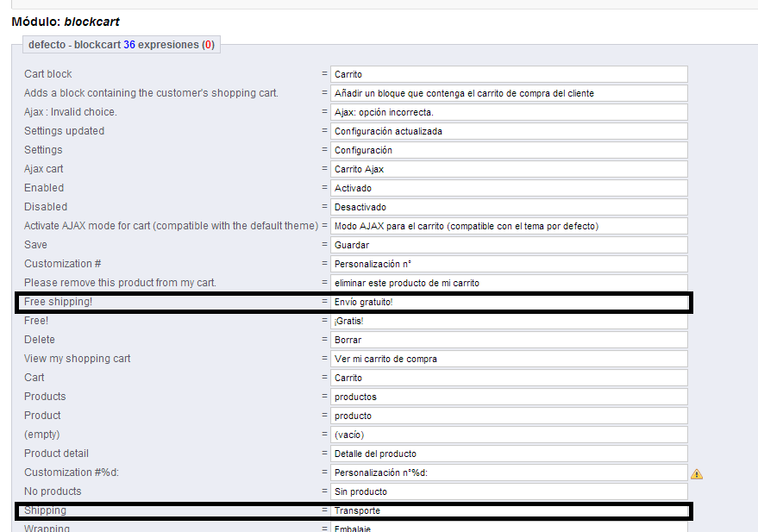This screenshot has height=532, width=758.
Task: Edit the 'eliminar este producto de mi carrito' field
Action: click(x=509, y=283)
